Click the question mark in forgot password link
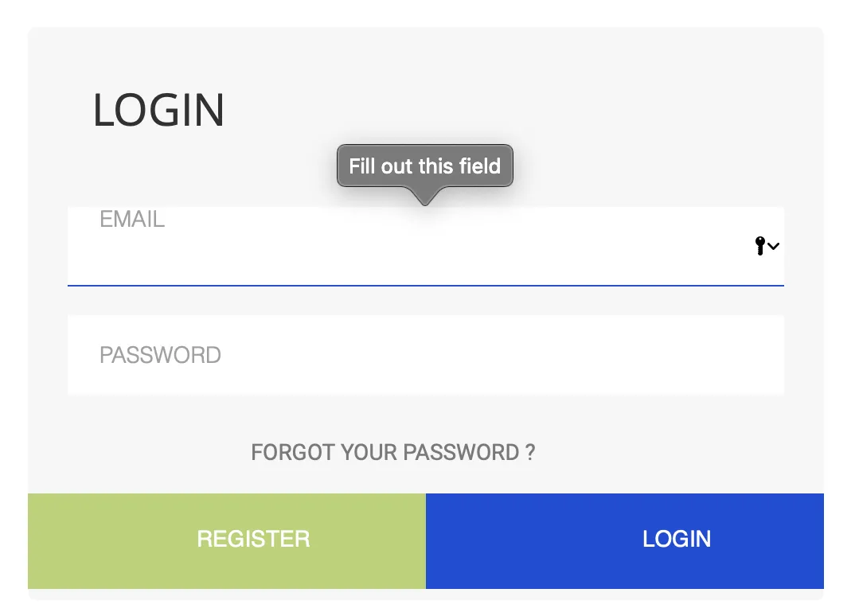Image resolution: width=855 pixels, height=616 pixels. pos(530,453)
